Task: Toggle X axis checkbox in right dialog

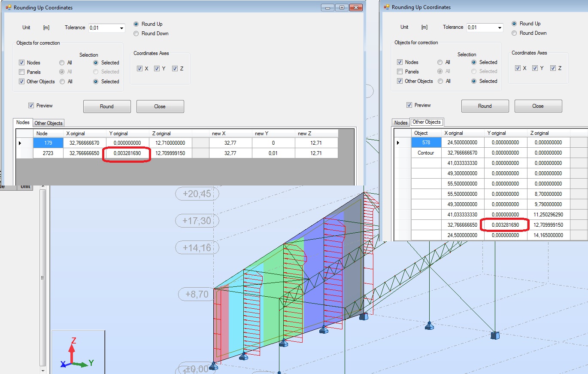Action: click(518, 68)
